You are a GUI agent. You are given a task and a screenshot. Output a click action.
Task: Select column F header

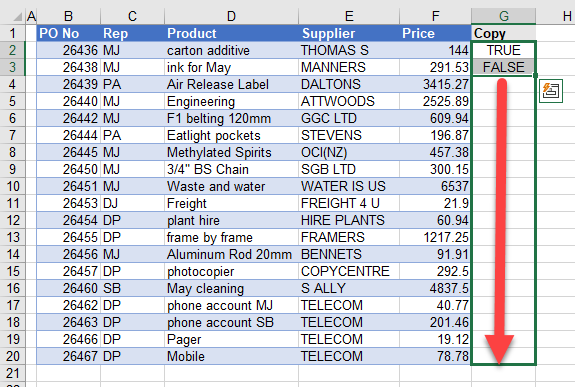[435, 16]
